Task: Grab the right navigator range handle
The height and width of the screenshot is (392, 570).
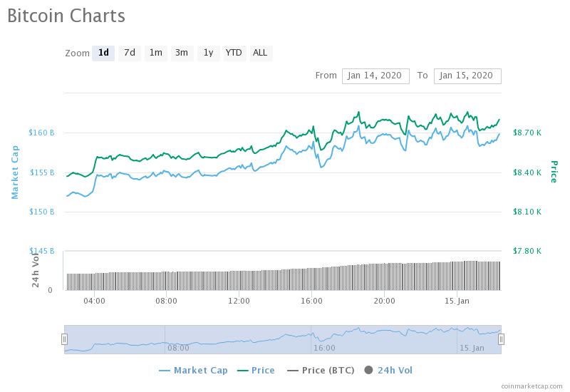Action: point(501,339)
